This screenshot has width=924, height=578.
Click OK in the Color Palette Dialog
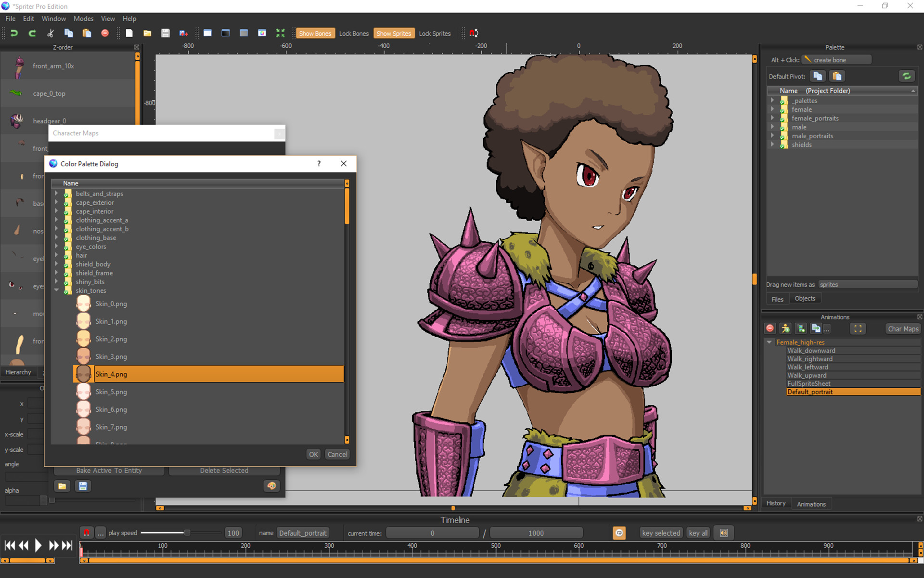[x=313, y=454]
